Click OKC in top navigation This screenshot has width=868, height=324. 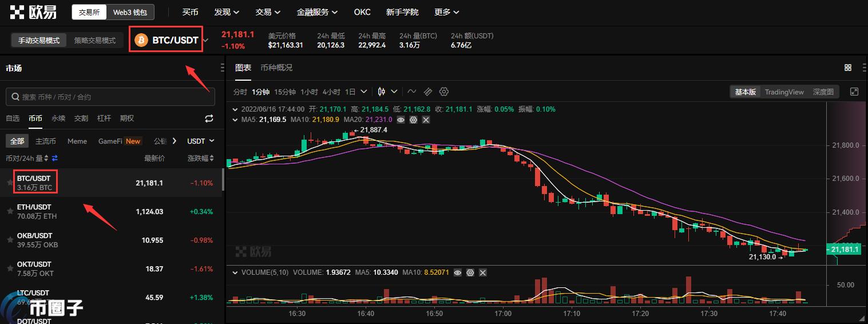tap(362, 12)
